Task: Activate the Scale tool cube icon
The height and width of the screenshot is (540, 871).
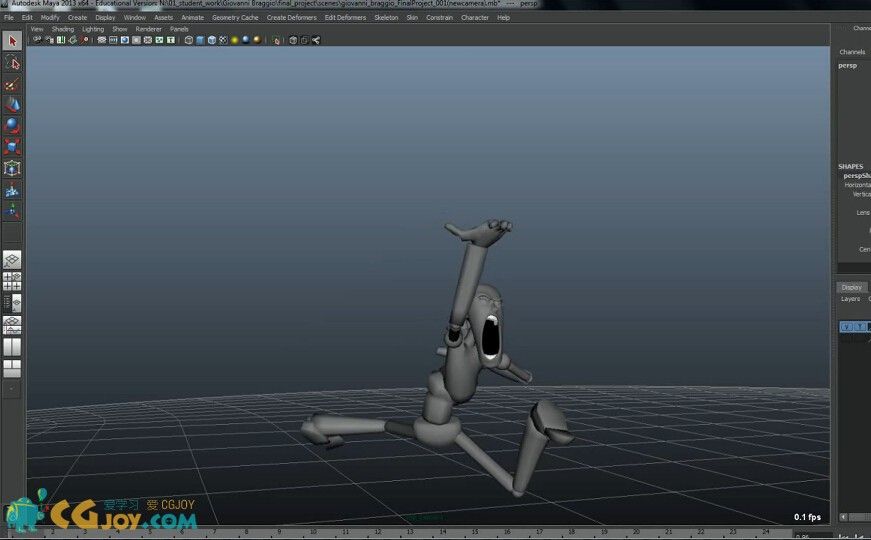Action: coord(12,147)
